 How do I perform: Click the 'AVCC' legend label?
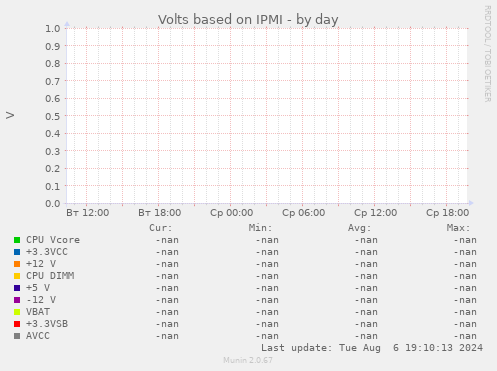pyautogui.click(x=38, y=336)
